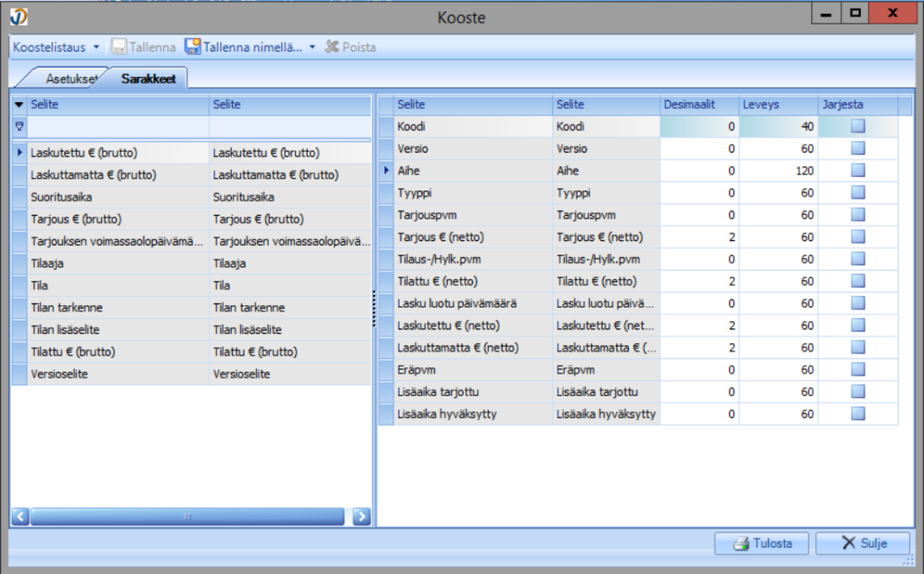Click right arrow of horizontal scrollbar
924x574 pixels.
[361, 516]
